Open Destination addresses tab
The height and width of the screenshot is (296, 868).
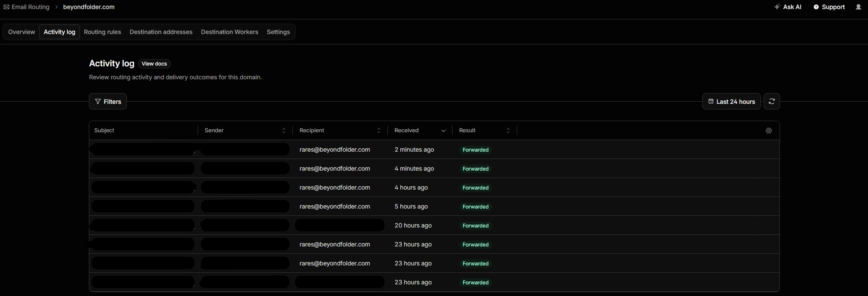click(161, 32)
